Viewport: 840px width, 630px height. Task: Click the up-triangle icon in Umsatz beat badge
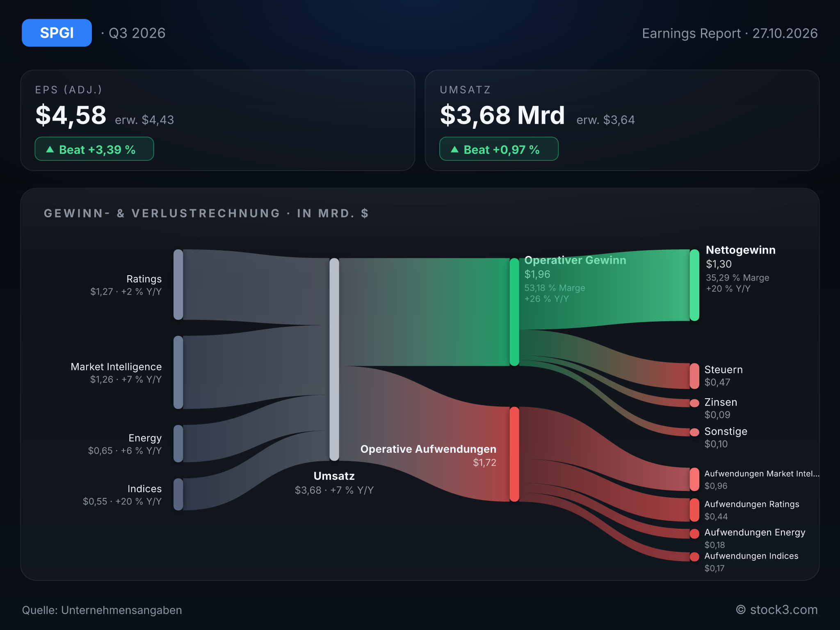pyautogui.click(x=454, y=149)
